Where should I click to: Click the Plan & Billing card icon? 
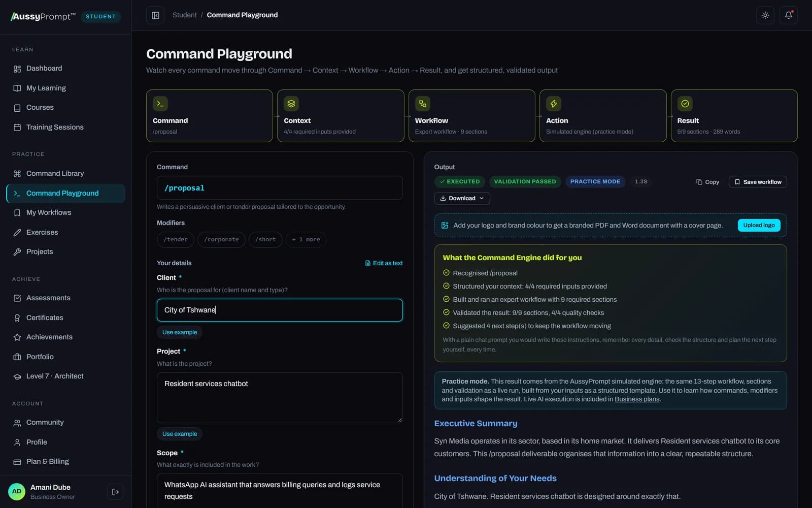17,462
